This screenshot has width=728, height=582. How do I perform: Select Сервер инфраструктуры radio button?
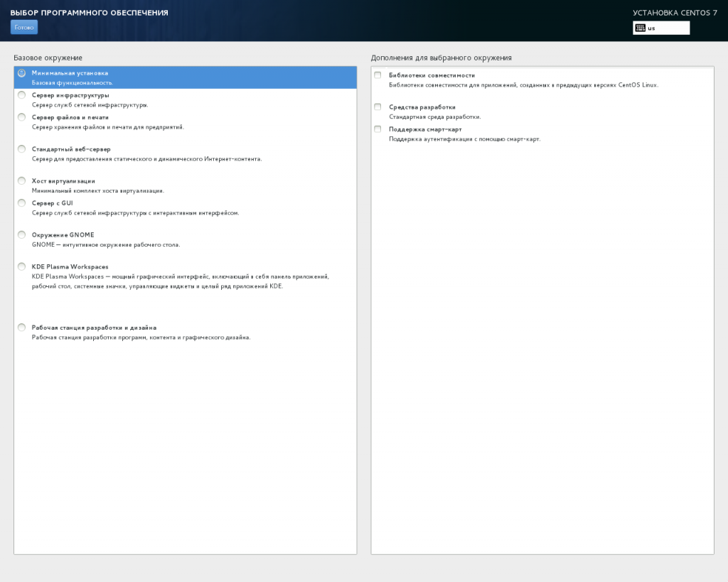(x=22, y=95)
